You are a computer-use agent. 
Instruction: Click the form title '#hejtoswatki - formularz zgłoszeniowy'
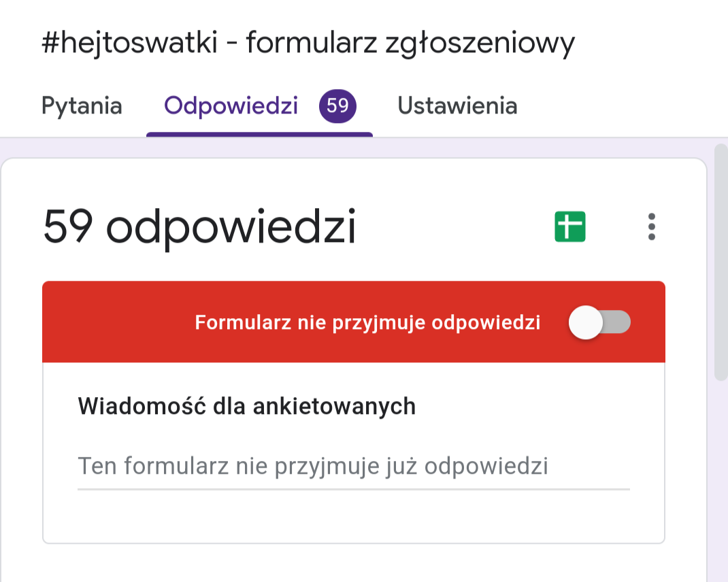pos(308,44)
